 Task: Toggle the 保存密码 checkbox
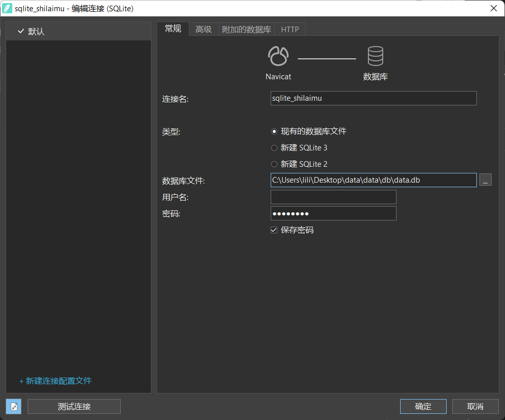pos(274,230)
